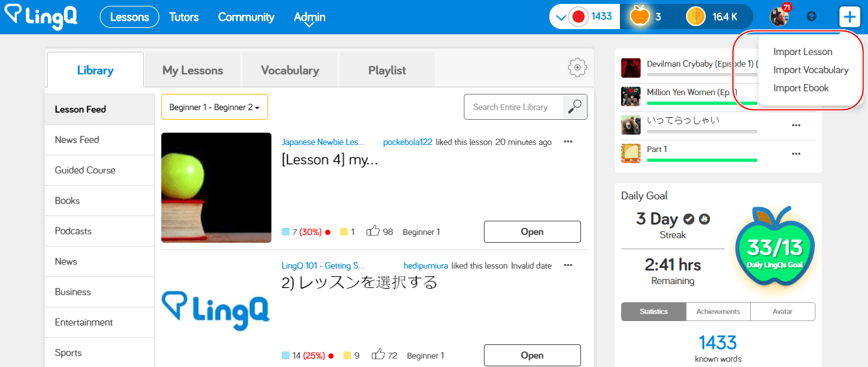Follow the pockebola122 user link
The width and height of the screenshot is (868, 367).
coord(407,142)
